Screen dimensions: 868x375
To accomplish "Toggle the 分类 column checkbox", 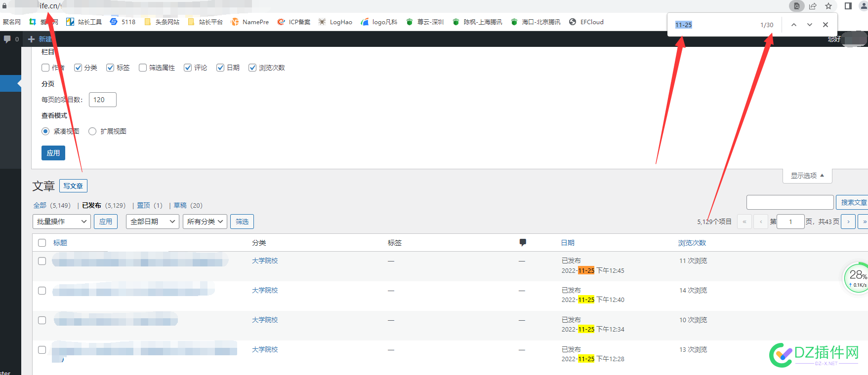I will pyautogui.click(x=78, y=68).
